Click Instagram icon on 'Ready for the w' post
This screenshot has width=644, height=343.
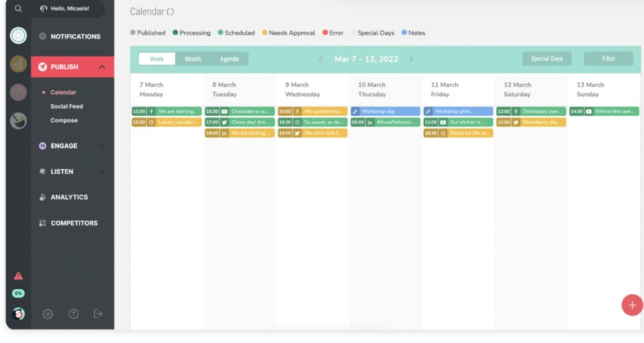443,133
